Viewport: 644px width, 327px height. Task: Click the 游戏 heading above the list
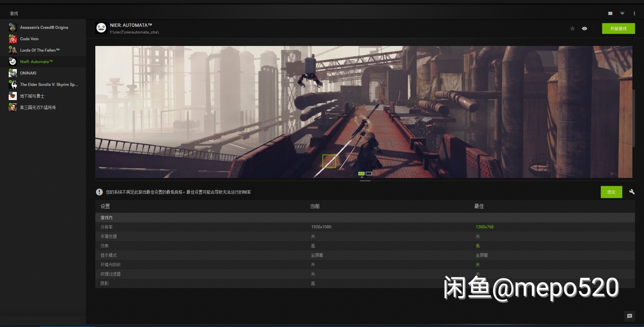point(14,13)
